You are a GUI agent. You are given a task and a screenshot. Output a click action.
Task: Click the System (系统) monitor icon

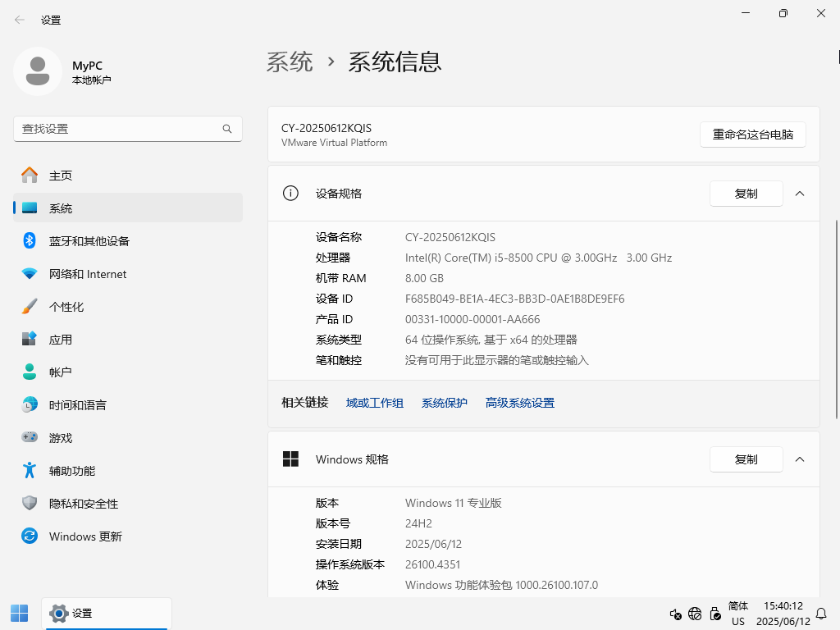(30, 208)
